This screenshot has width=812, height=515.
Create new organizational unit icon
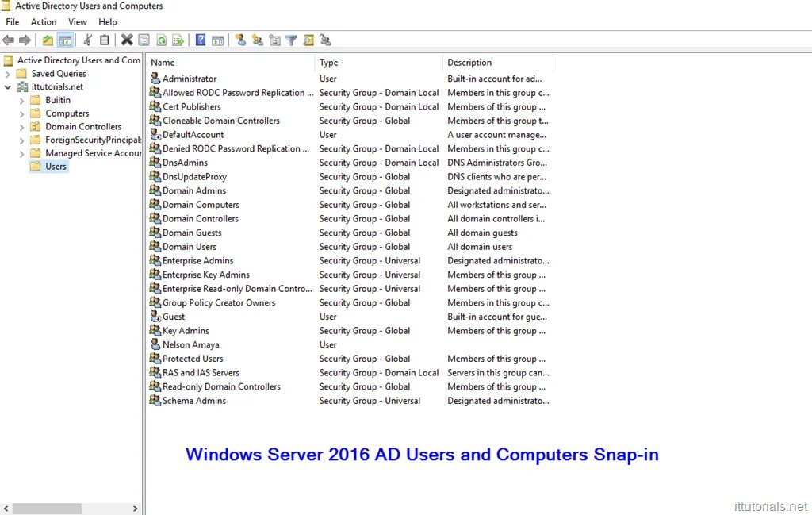274,40
